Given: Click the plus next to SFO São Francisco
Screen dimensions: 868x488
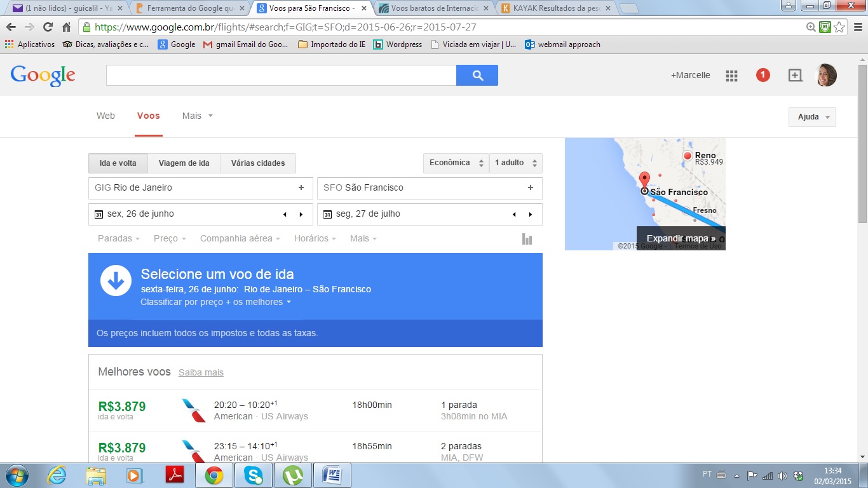Looking at the screenshot, I should [x=530, y=187].
